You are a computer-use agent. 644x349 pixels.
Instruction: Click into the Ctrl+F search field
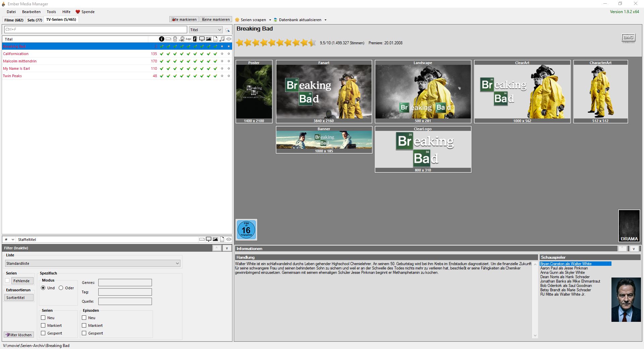point(96,30)
